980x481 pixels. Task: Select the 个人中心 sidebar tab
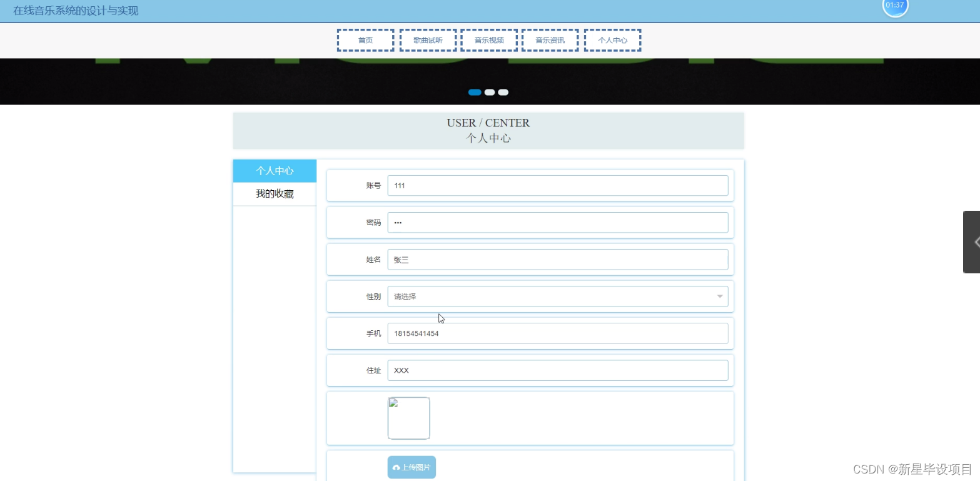tap(274, 170)
